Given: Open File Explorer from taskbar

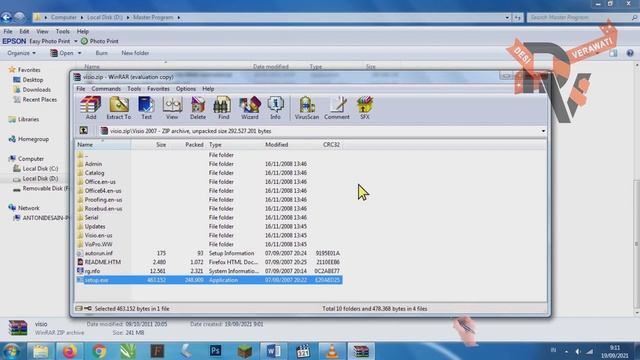Looking at the screenshot, I should [x=40, y=351].
